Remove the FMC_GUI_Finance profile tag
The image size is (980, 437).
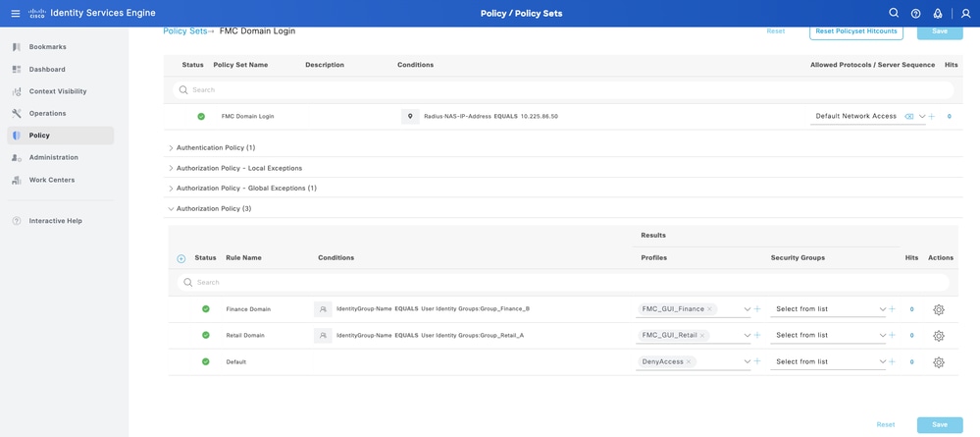tap(710, 309)
